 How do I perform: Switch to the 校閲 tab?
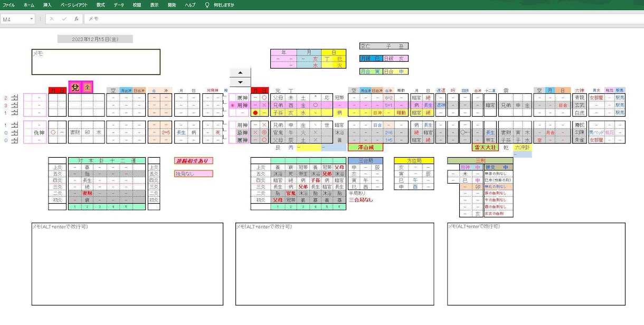pyautogui.click(x=137, y=5)
